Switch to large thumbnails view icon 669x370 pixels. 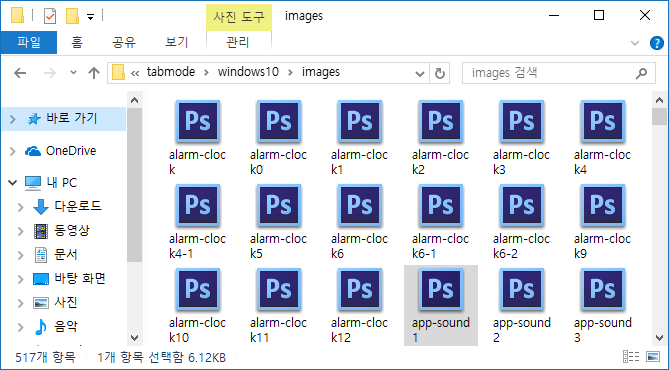point(653,356)
